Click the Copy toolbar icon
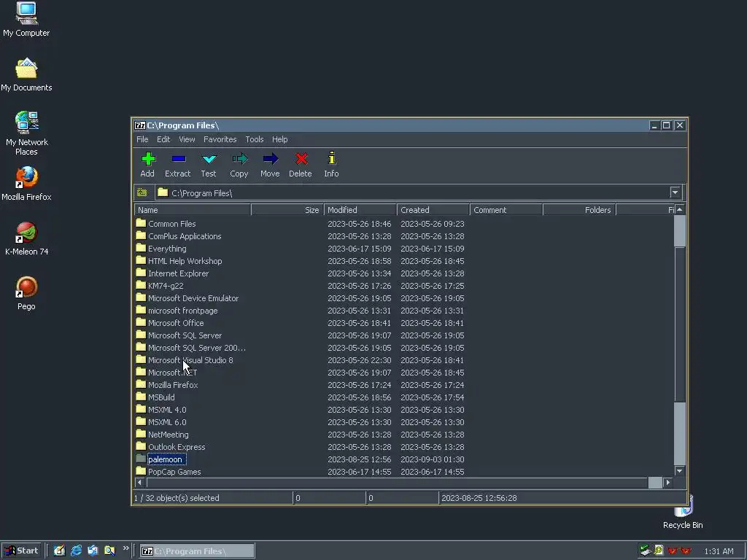This screenshot has height=560, width=747. click(x=239, y=158)
